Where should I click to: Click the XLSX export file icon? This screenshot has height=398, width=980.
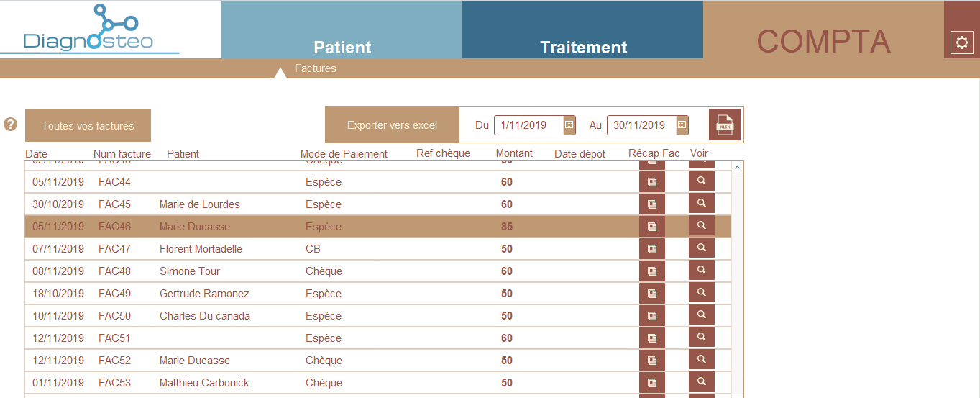[725, 125]
